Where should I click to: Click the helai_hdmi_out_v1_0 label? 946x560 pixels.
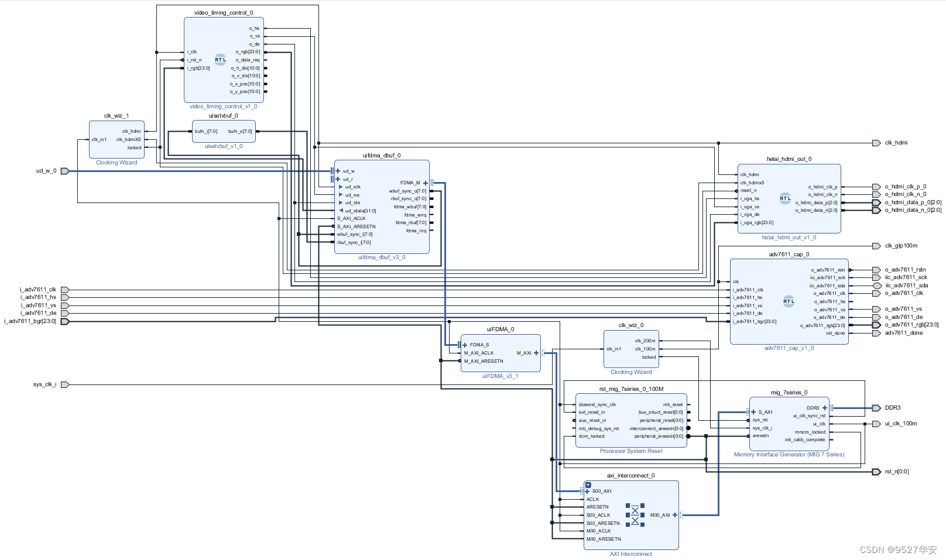coord(789,238)
